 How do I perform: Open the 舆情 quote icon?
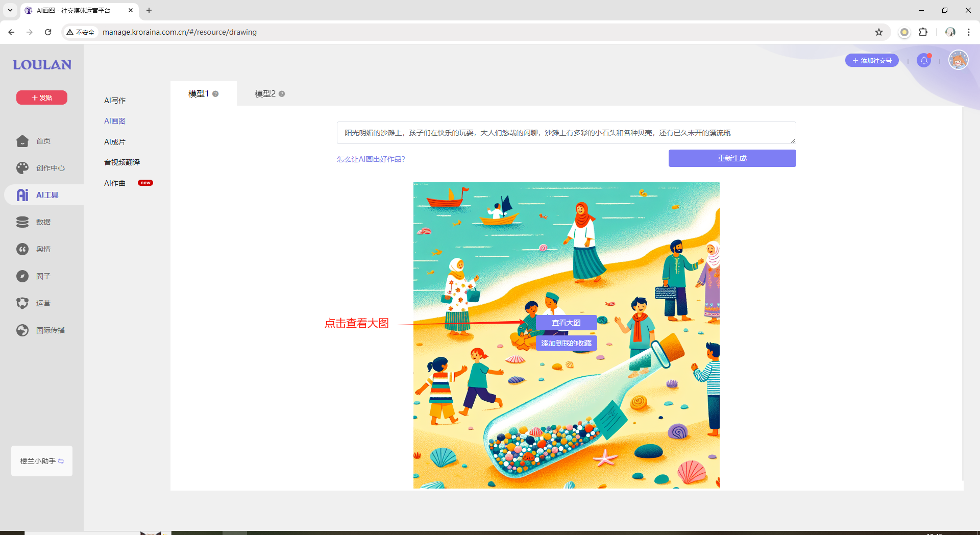tap(22, 249)
